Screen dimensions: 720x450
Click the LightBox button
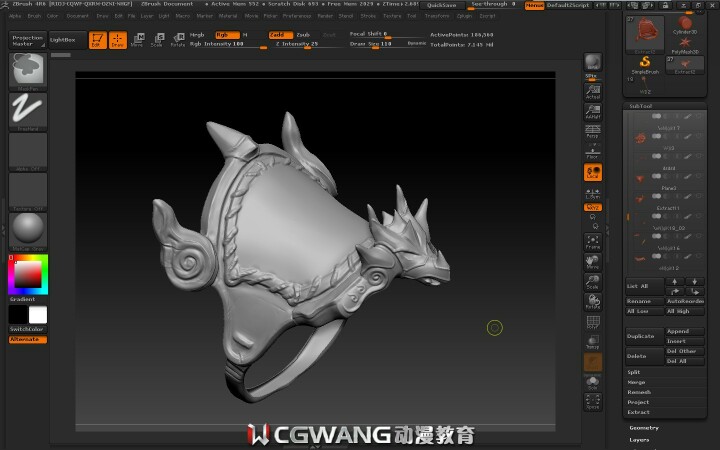coord(68,40)
